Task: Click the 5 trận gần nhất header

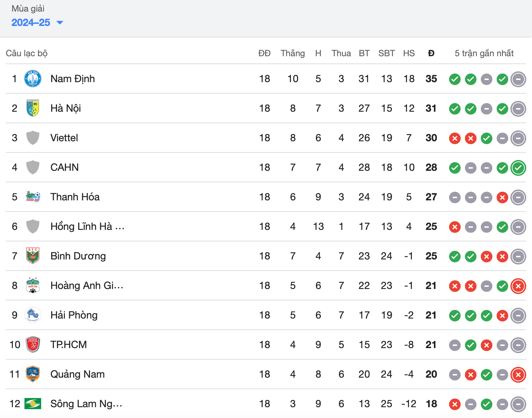Action: click(x=484, y=53)
